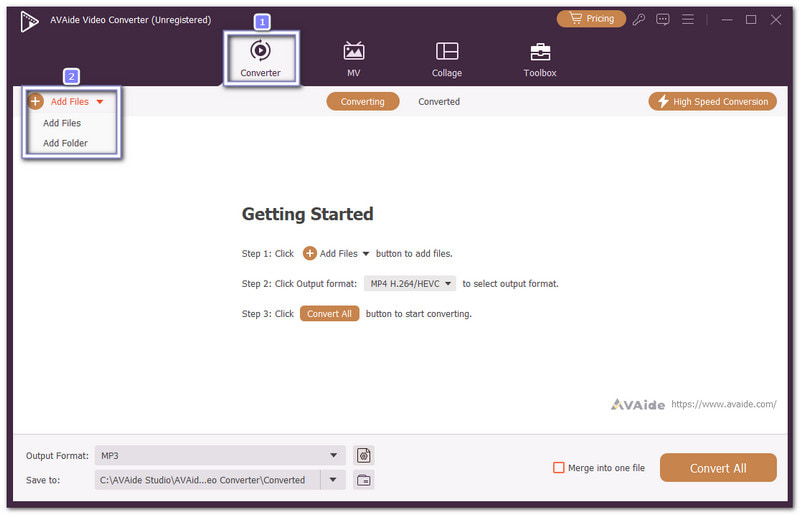Screen dimensions: 800x515
Task: Minimize the AVAide window
Action: [x=727, y=19]
